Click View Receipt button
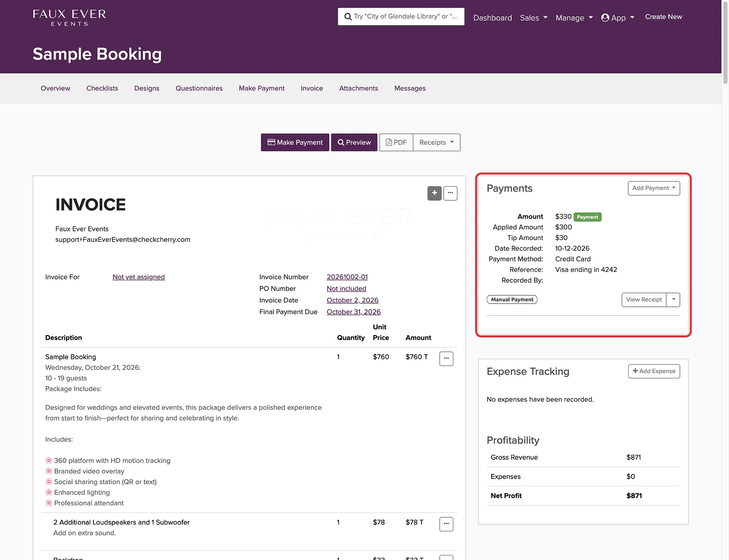 click(x=644, y=300)
